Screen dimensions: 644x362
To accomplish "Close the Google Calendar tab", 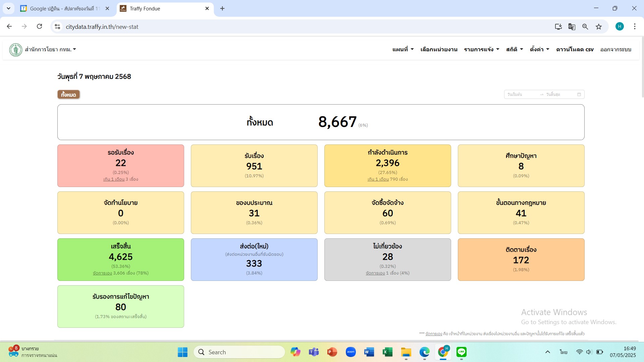I will (x=107, y=8).
